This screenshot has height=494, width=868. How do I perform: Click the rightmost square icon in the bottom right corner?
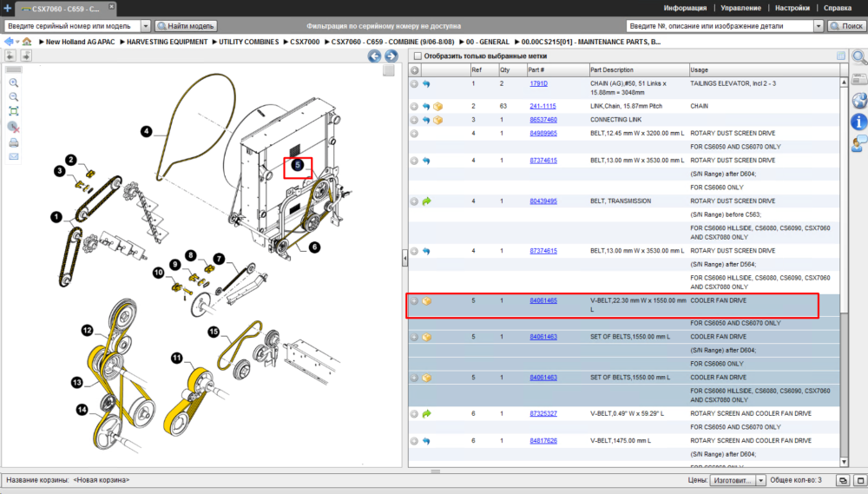[x=860, y=481]
